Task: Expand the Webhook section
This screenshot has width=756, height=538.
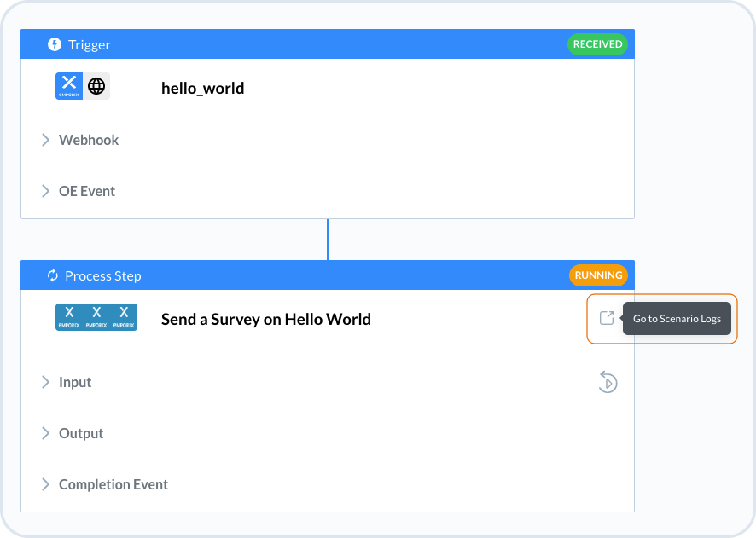Action: pyautogui.click(x=46, y=140)
